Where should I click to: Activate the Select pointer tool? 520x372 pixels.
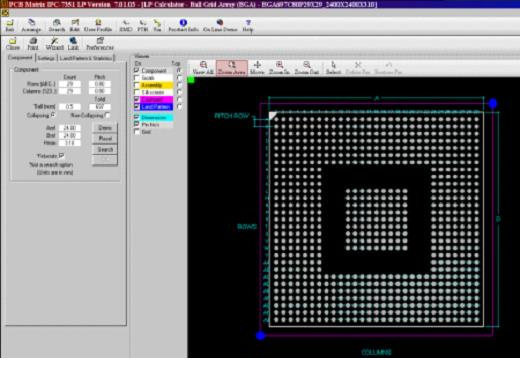(333, 68)
